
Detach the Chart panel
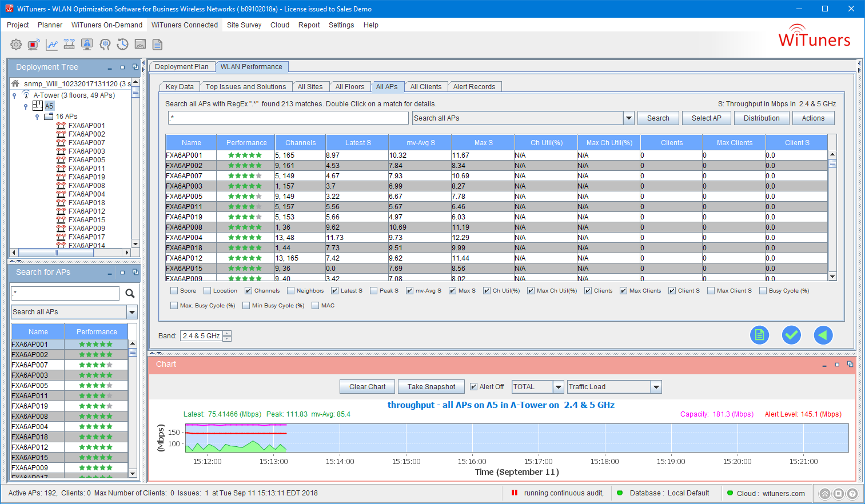(850, 364)
